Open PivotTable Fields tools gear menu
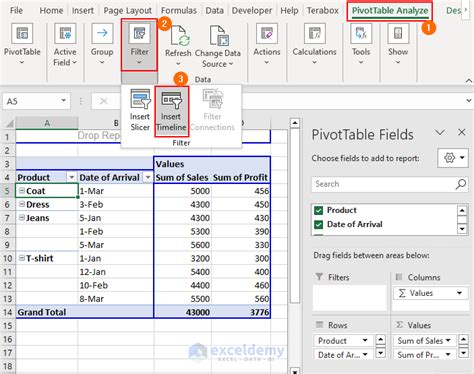The height and width of the screenshot is (374, 474). [453, 158]
